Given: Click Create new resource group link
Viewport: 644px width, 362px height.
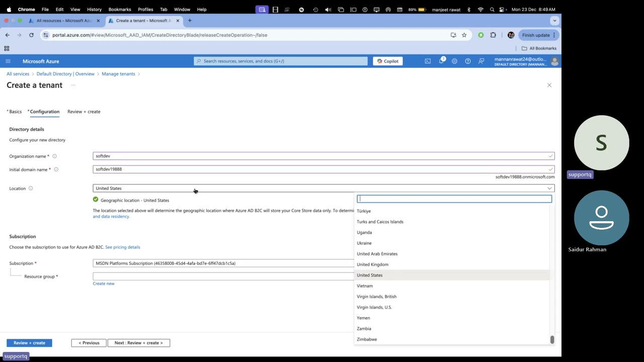Looking at the screenshot, I should 104,284.
